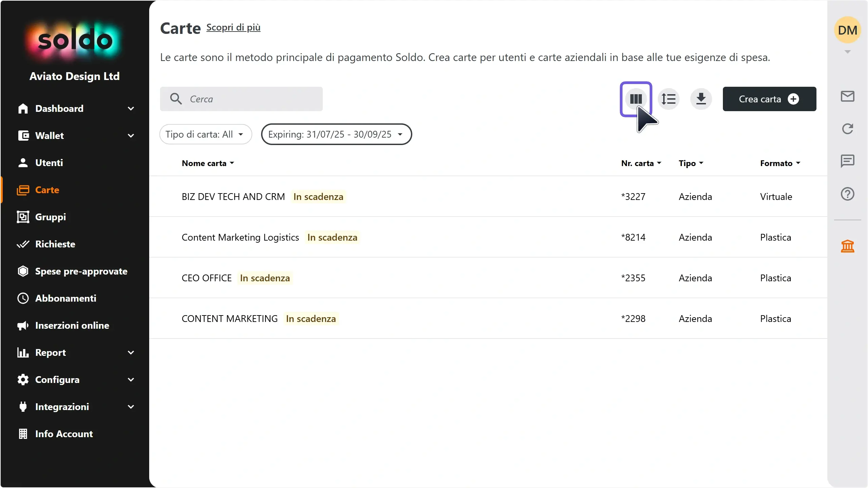Image resolution: width=868 pixels, height=488 pixels.
Task: Click Aviato Design Ltd company name
Action: 75,76
